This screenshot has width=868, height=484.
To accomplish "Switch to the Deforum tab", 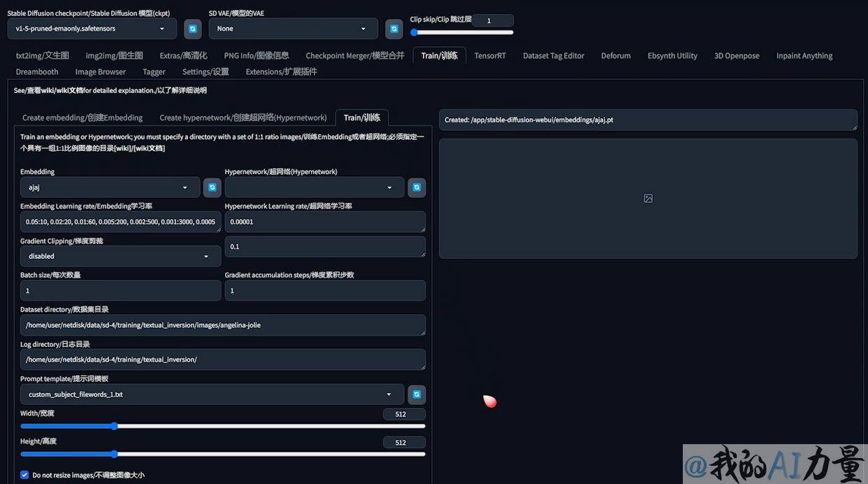I will coord(616,56).
